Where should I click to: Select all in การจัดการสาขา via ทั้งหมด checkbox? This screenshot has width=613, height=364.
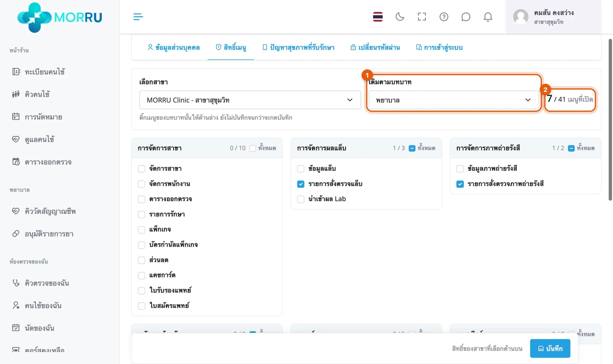click(253, 148)
